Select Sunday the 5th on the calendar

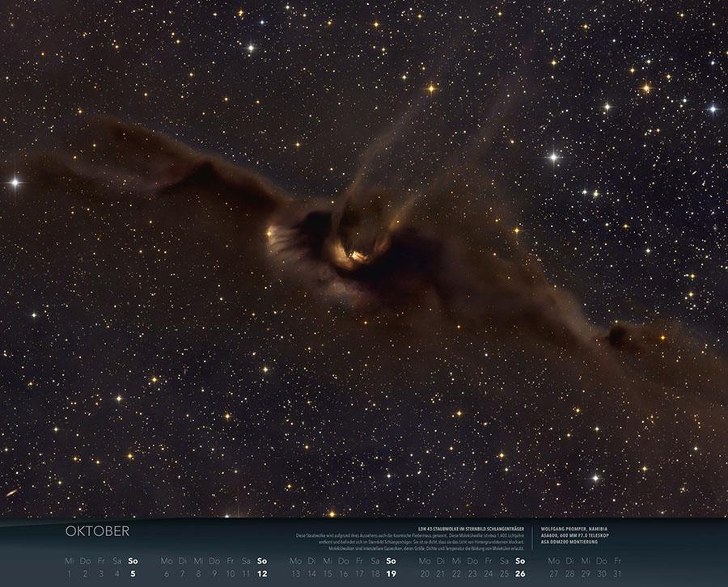[133, 573]
